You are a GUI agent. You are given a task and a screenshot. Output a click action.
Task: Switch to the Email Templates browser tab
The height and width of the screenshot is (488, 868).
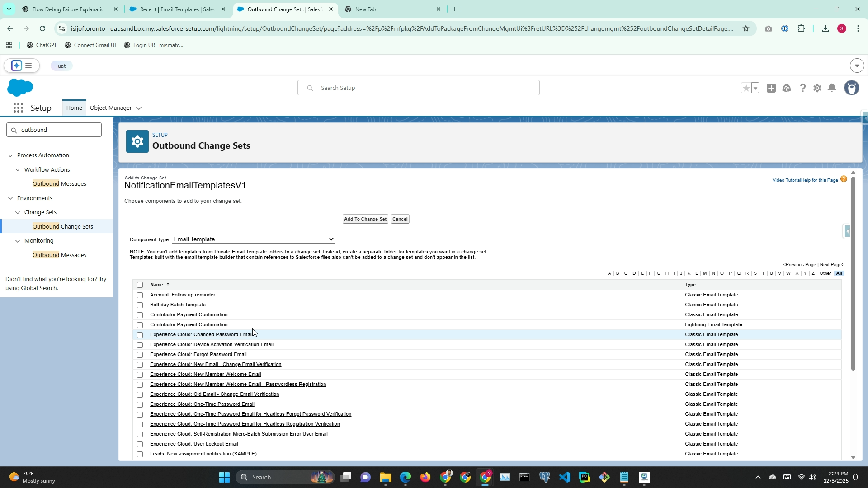point(177,9)
